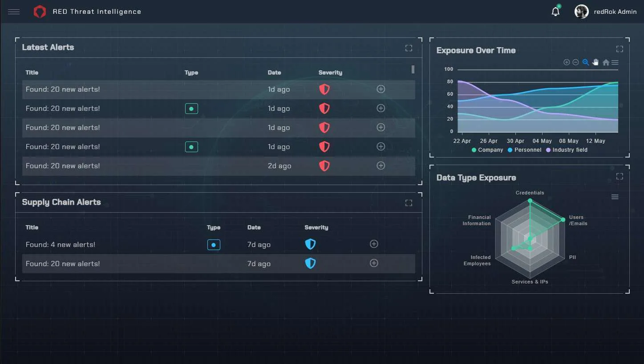
Task: Maximize the Supply Chain Alerts panel
Action: tap(409, 203)
